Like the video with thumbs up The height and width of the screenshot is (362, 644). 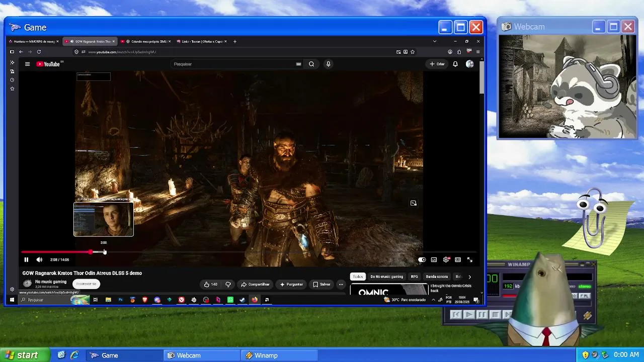[x=210, y=284]
